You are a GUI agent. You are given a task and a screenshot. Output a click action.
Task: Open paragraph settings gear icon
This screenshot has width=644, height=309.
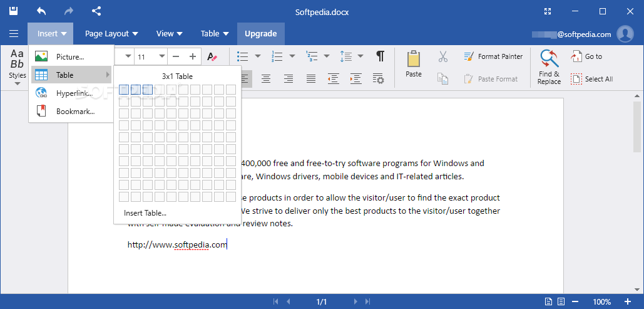378,78
